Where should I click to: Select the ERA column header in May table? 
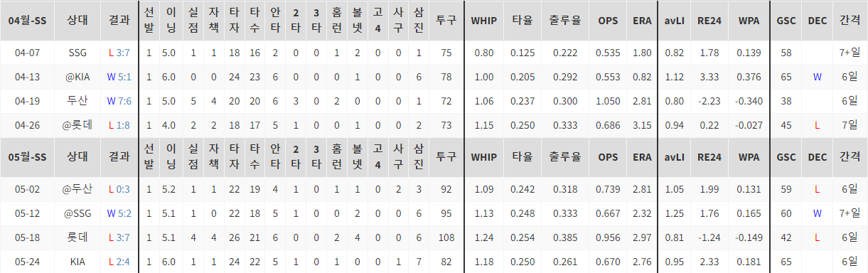click(x=642, y=156)
